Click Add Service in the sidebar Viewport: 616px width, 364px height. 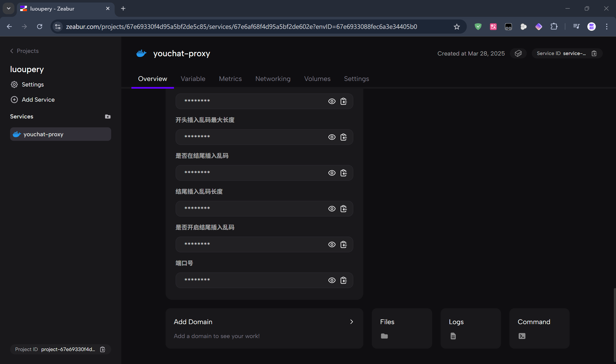[x=38, y=99]
